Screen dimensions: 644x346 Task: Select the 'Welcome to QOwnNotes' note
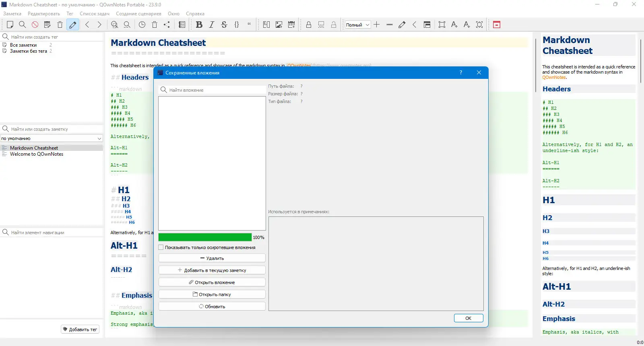(x=52, y=154)
